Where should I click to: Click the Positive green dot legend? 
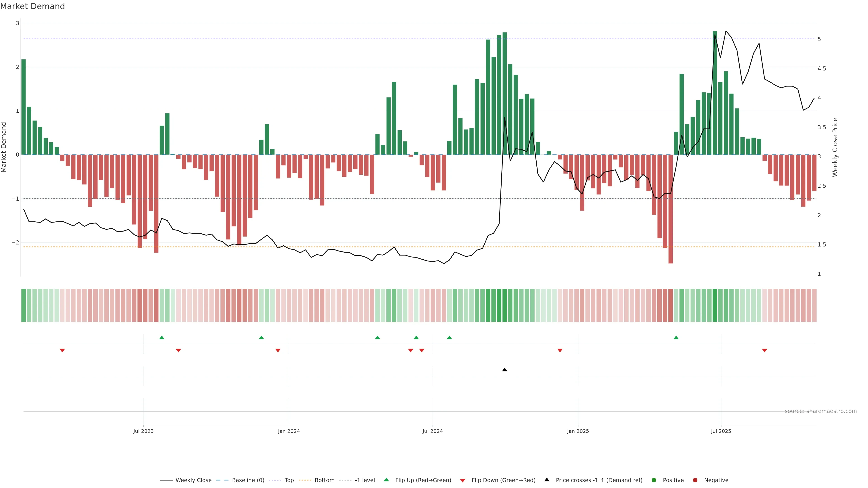[x=654, y=480]
